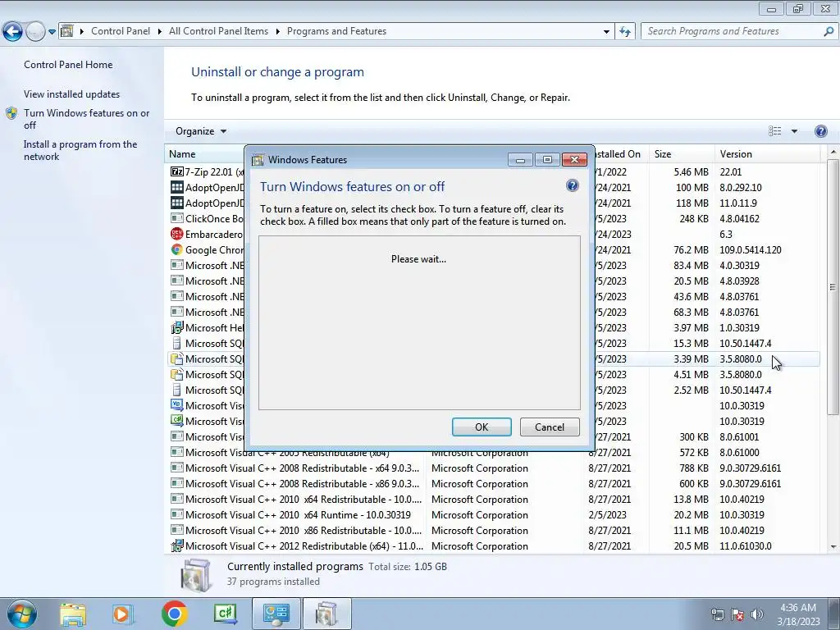Sort by Name column header

pos(204,154)
